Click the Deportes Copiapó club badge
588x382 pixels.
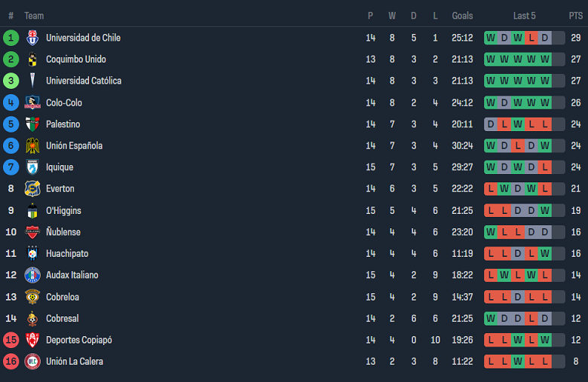coord(32,340)
